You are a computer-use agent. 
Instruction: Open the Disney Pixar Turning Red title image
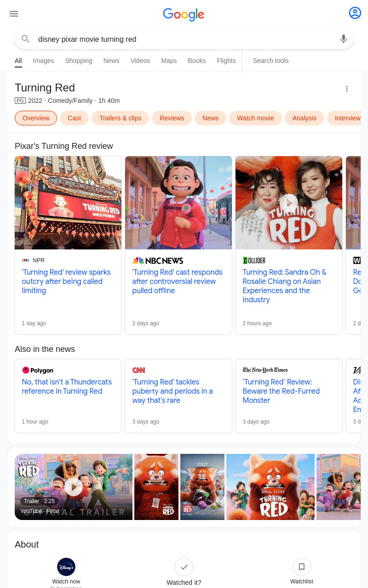pos(270,487)
